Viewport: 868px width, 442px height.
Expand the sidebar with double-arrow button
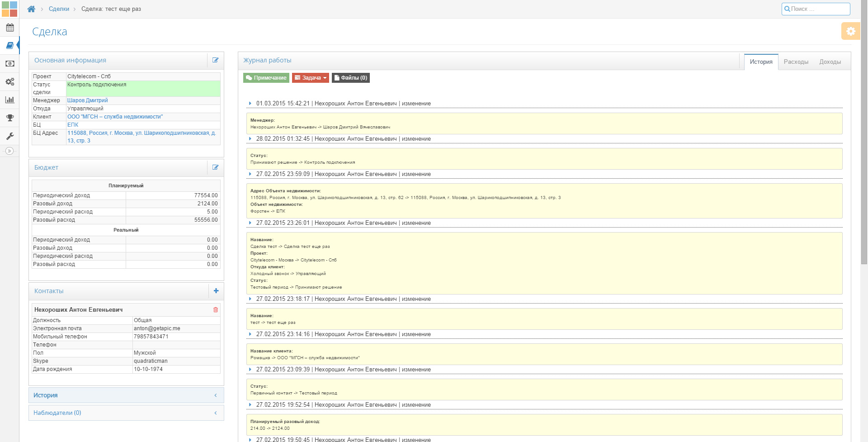point(9,151)
